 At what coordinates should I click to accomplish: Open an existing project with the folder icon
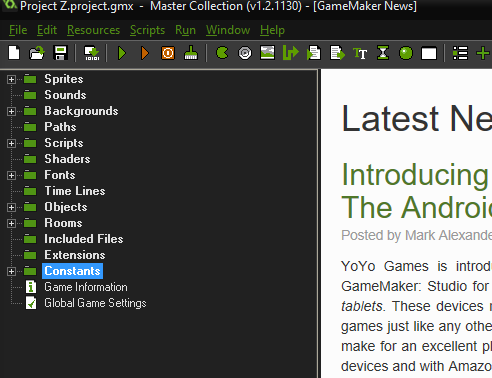click(37, 53)
